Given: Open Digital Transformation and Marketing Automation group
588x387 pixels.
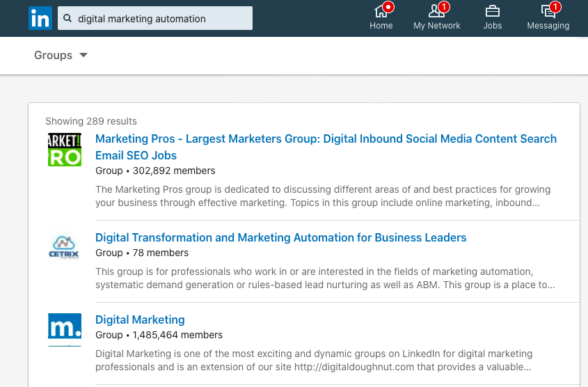Looking at the screenshot, I should [x=280, y=237].
